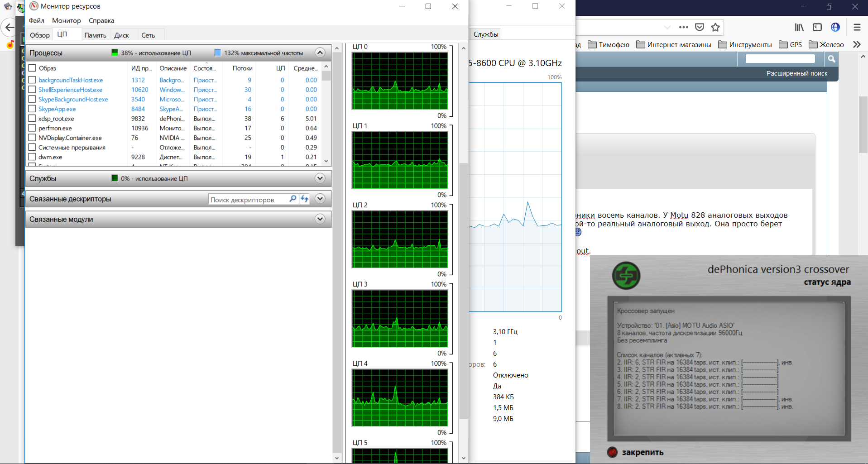
Task: Sort processes by the Средне... column
Action: tap(306, 68)
